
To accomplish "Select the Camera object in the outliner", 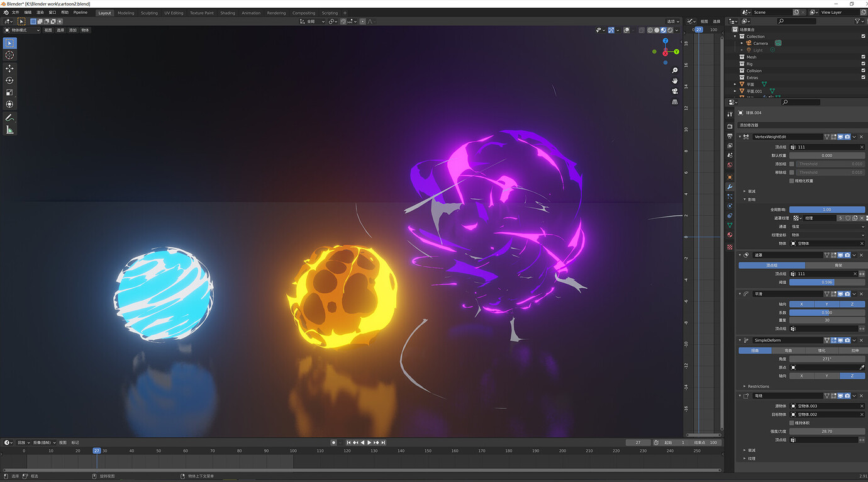I will [760, 43].
